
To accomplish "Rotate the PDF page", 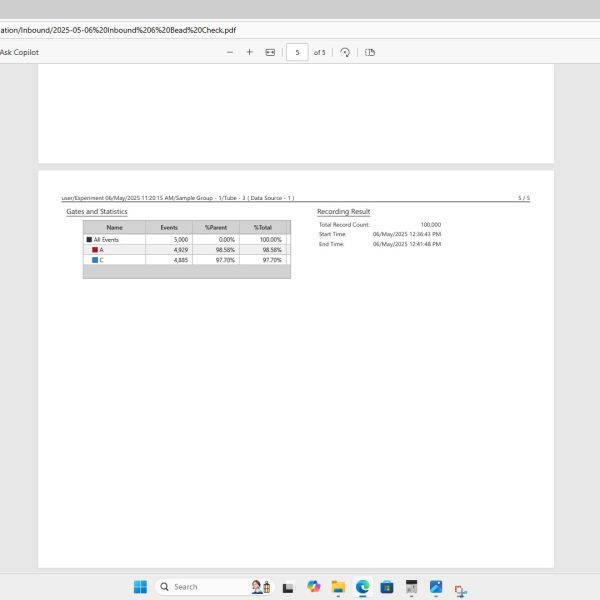I will pos(345,52).
